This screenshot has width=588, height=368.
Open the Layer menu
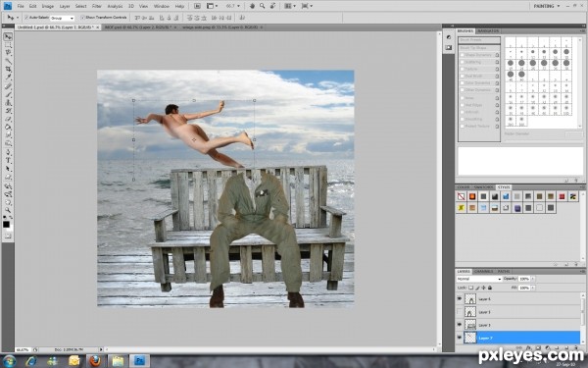65,6
